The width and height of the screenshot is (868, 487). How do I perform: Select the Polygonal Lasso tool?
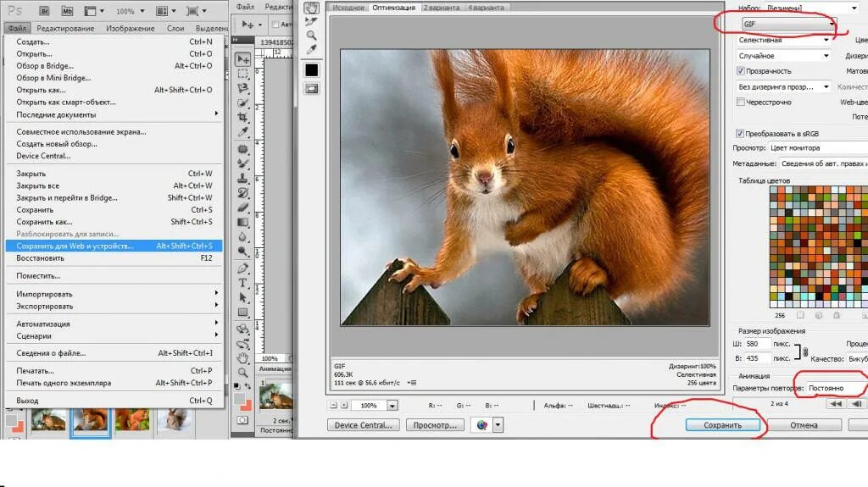click(242, 88)
